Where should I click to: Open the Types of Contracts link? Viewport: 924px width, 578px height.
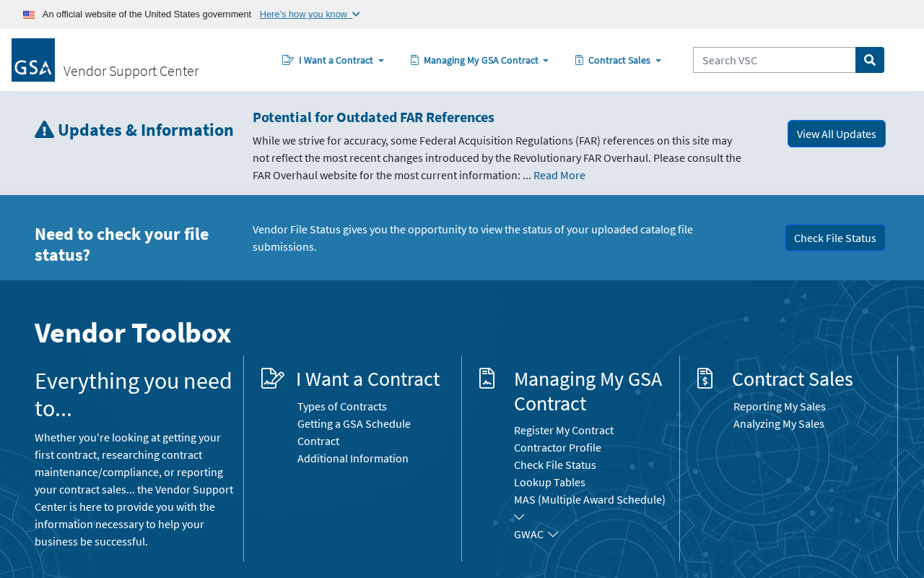tap(342, 406)
